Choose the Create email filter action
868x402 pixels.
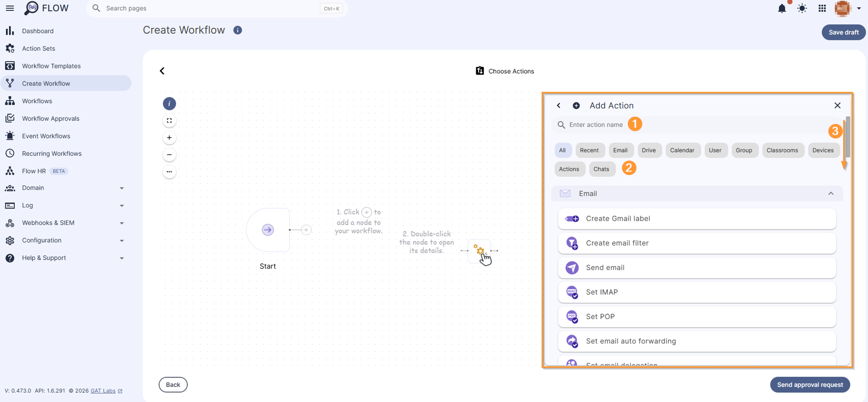(697, 243)
